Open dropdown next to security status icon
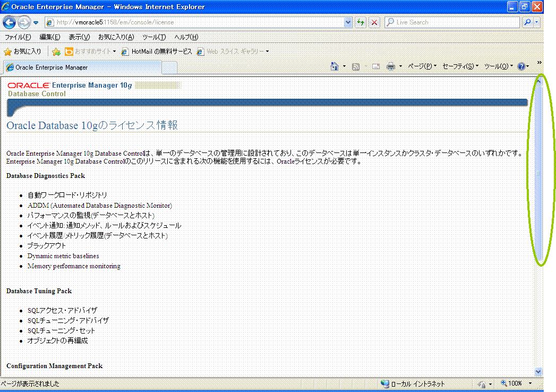The width and height of the screenshot is (556, 392). click(490, 384)
